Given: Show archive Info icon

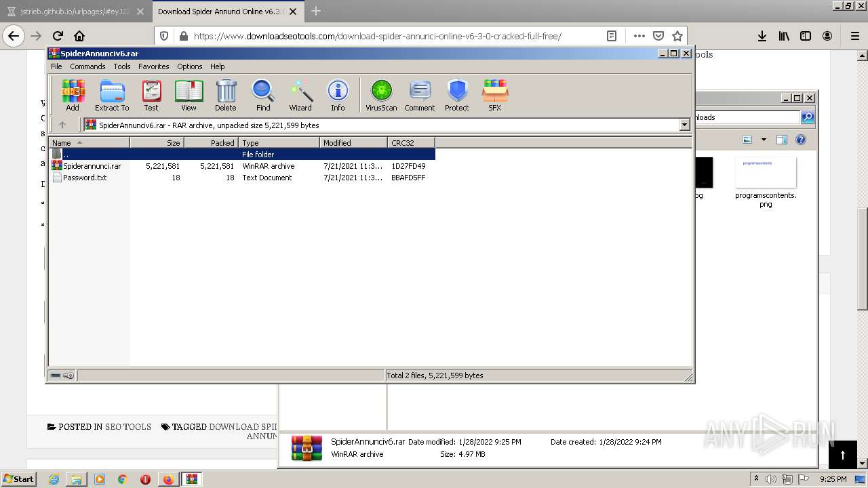Looking at the screenshot, I should click(338, 95).
